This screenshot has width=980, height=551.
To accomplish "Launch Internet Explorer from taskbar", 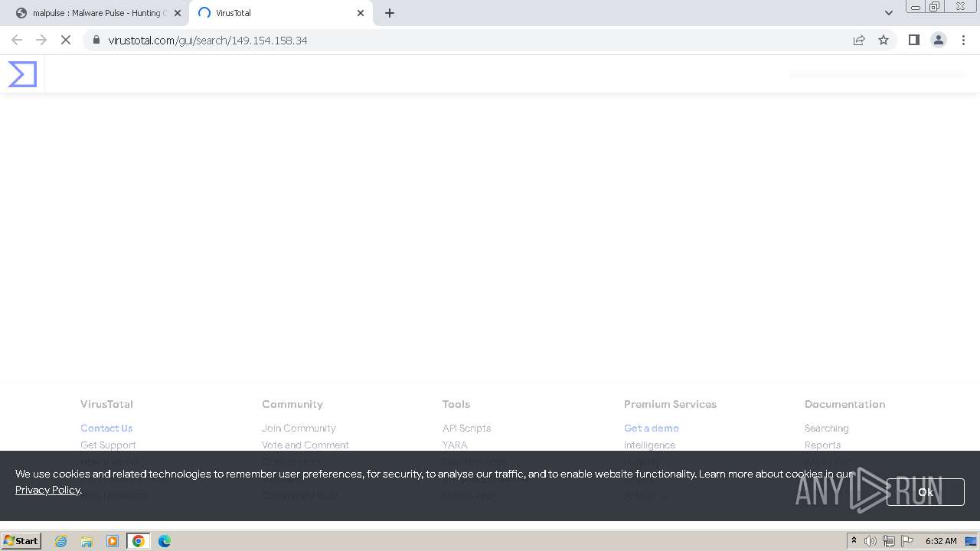I will click(60, 541).
